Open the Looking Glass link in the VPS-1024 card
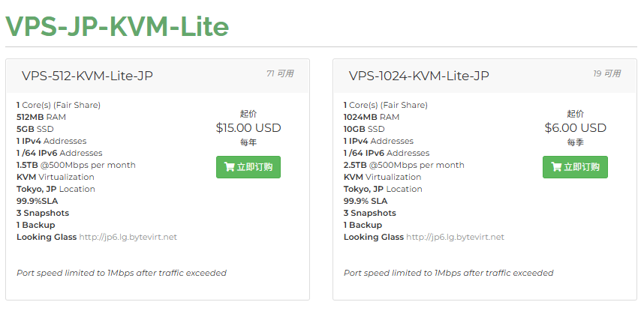The height and width of the screenshot is (311, 644). [x=455, y=237]
